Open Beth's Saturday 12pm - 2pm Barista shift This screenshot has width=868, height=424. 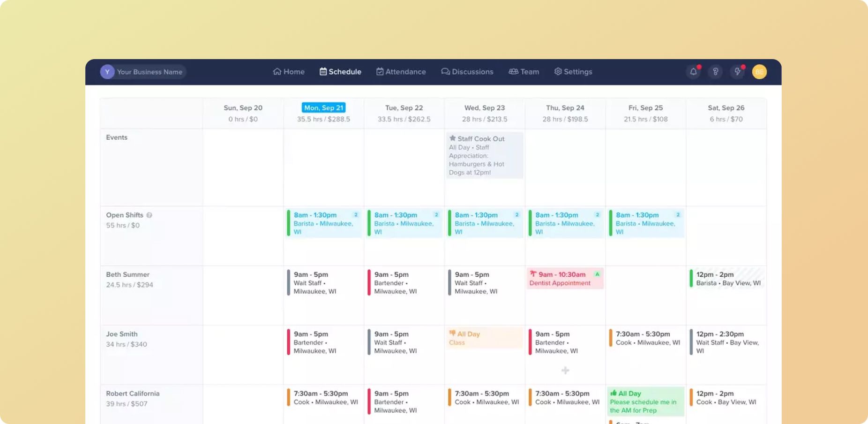(727, 279)
